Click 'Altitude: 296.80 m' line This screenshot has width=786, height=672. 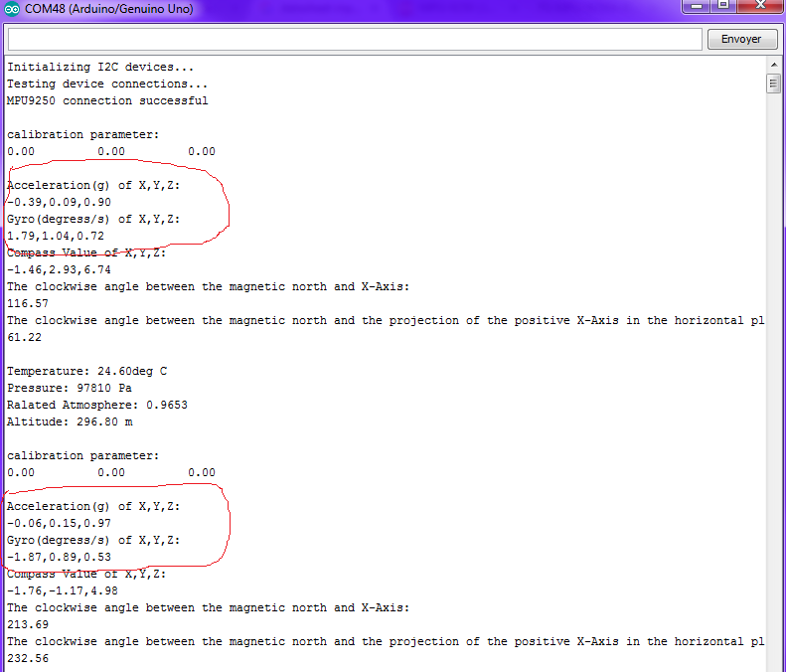pos(70,421)
